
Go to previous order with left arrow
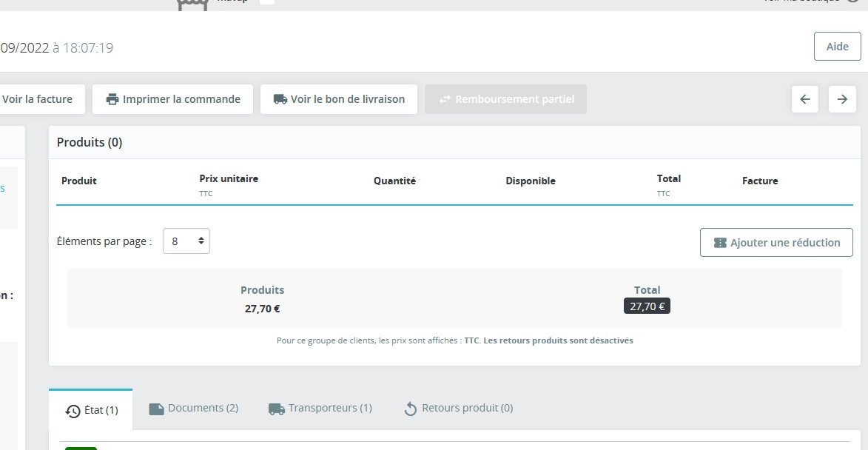point(805,99)
